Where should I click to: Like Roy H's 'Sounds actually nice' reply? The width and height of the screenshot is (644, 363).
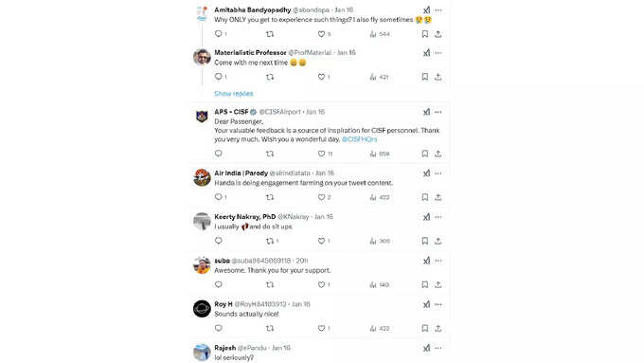pos(321,329)
